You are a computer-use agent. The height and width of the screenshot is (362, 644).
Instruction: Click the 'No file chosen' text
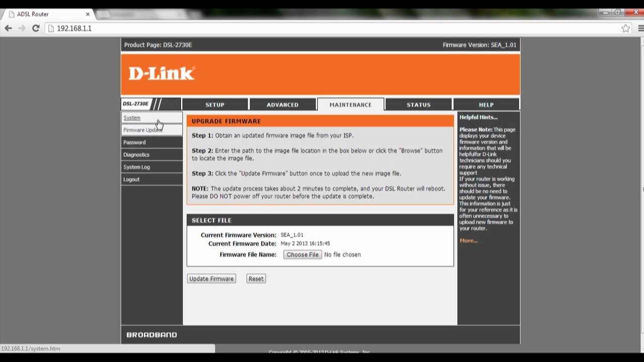click(342, 254)
